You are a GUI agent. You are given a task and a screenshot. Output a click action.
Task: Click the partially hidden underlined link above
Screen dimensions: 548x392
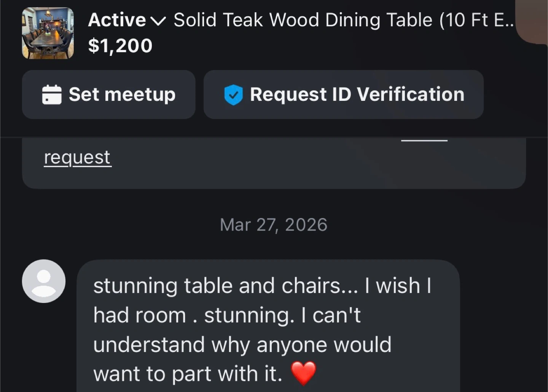pos(424,140)
